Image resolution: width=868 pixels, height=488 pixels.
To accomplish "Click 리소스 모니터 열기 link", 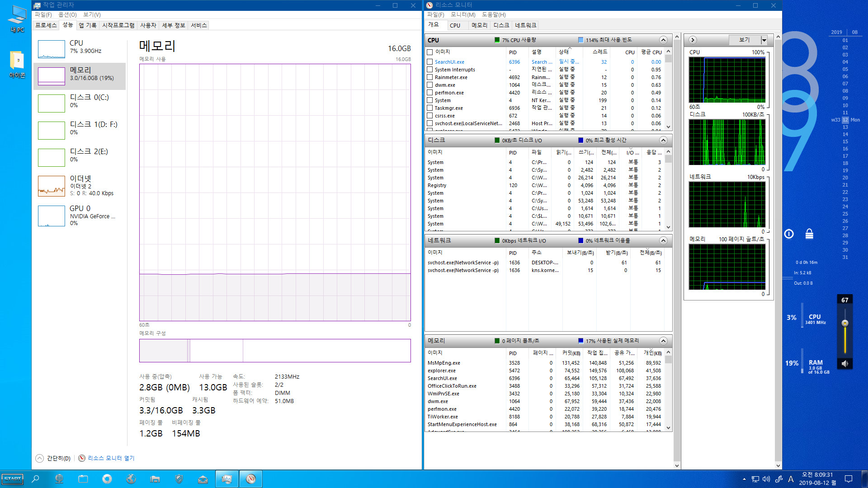I will coord(111,458).
